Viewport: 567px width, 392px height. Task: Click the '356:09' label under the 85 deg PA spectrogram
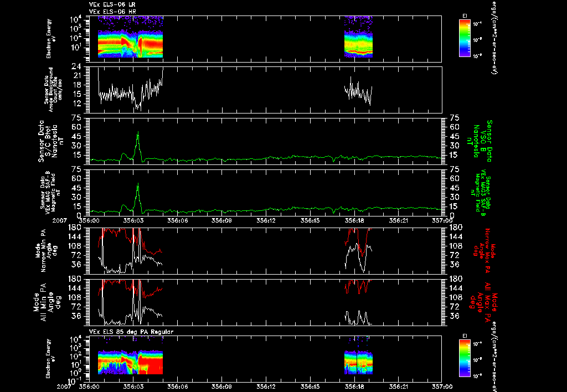(x=221, y=386)
